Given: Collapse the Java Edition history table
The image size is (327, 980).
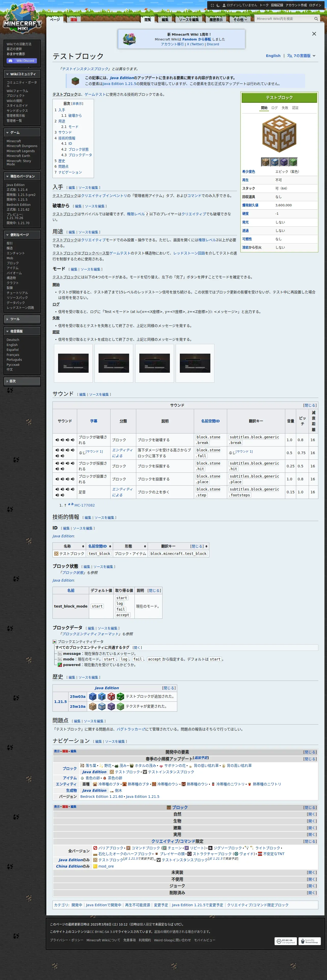Looking at the screenshot, I should click(x=169, y=688).
